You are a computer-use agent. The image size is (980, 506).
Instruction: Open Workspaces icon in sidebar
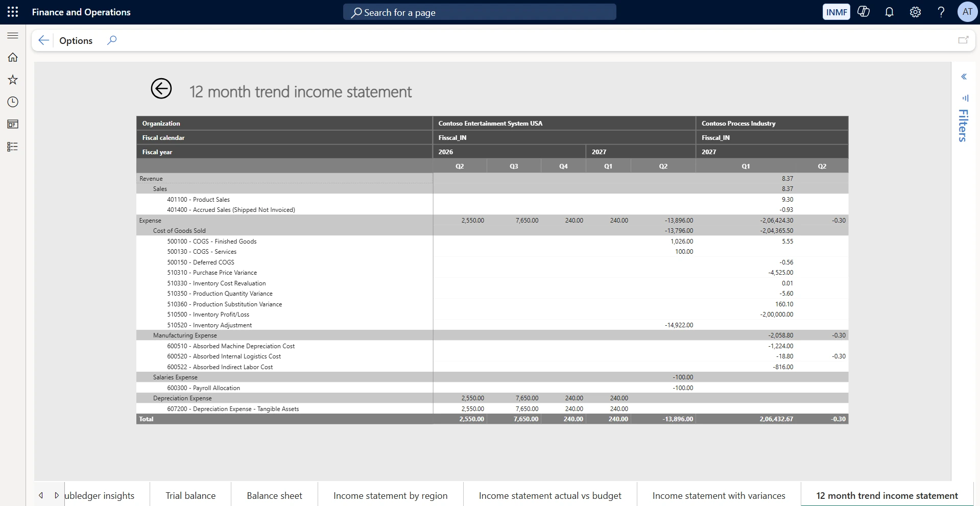13,124
